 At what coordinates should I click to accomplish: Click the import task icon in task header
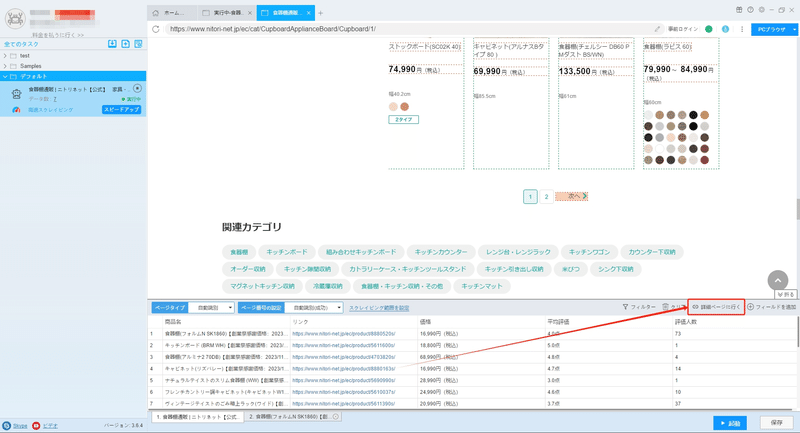[x=112, y=44]
